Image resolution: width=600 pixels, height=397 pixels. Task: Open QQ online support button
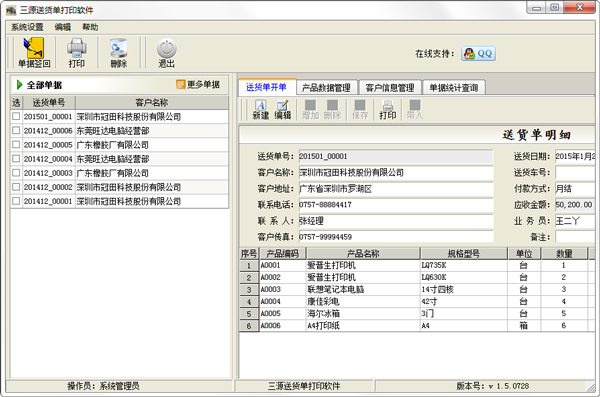click(x=478, y=54)
